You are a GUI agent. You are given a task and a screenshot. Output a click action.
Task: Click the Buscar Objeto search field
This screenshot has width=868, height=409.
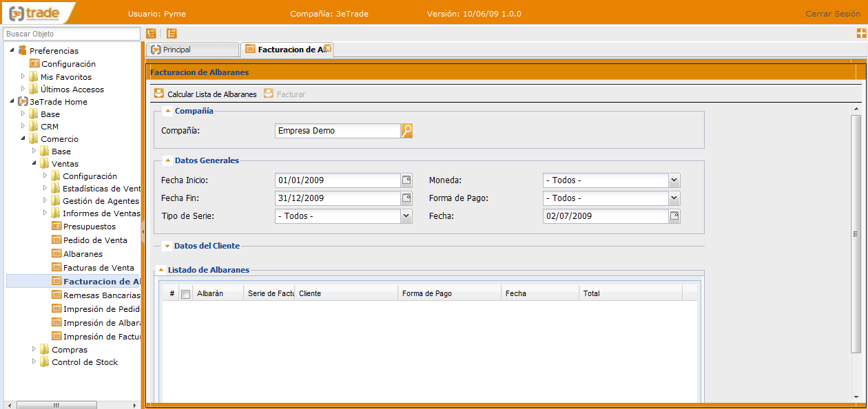[71, 34]
